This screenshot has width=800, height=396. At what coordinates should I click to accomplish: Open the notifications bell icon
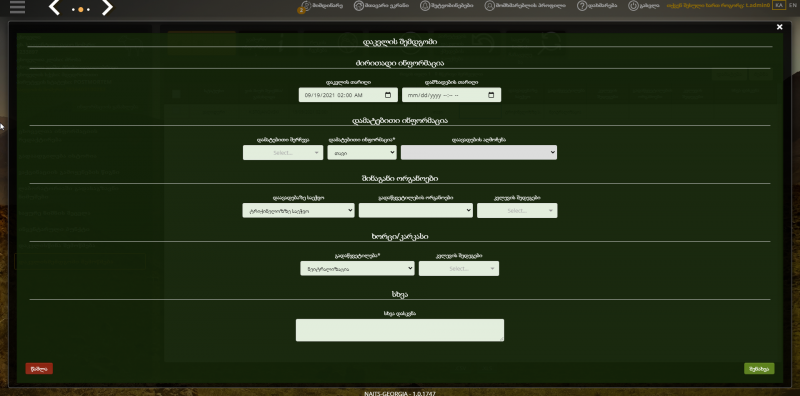[x=424, y=6]
